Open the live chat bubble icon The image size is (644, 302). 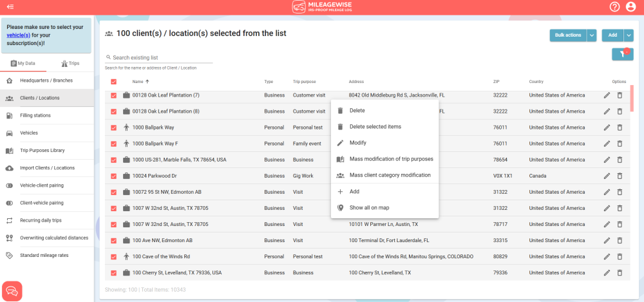(12, 291)
